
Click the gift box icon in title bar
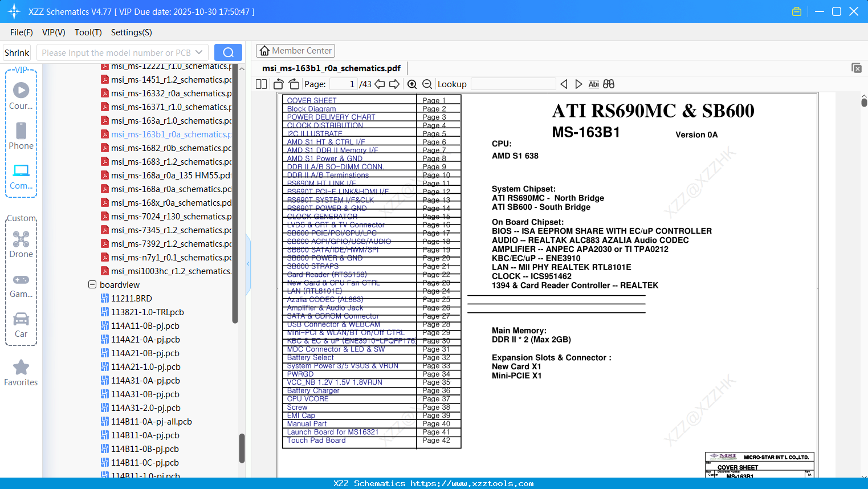pos(797,11)
